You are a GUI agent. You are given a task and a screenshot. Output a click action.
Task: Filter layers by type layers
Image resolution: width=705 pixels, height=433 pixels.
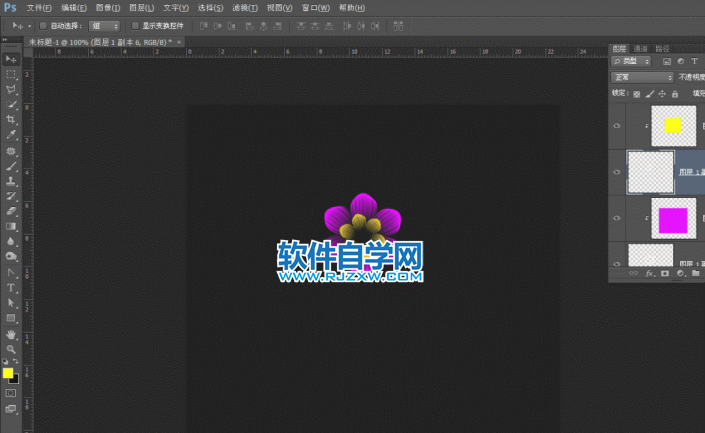695,61
